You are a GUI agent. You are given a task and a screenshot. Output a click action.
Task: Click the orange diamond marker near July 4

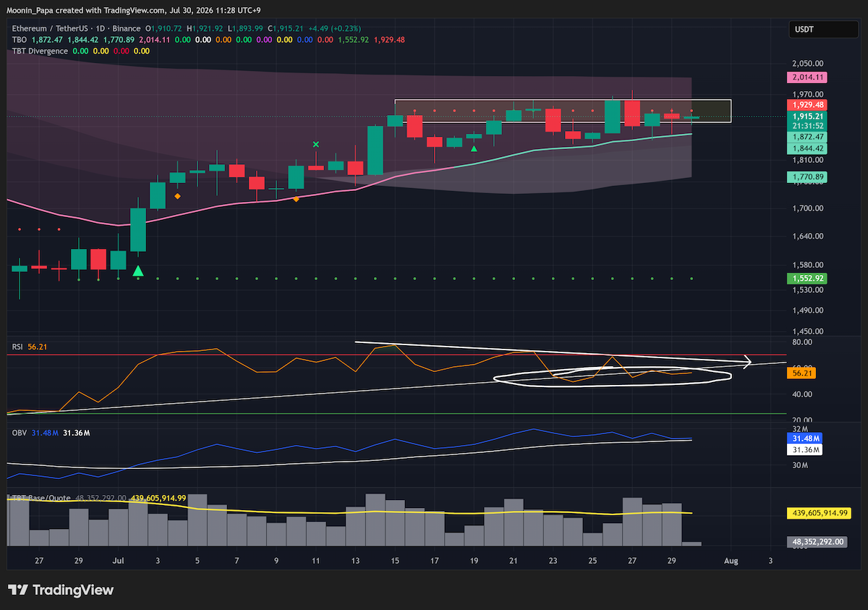(x=177, y=195)
